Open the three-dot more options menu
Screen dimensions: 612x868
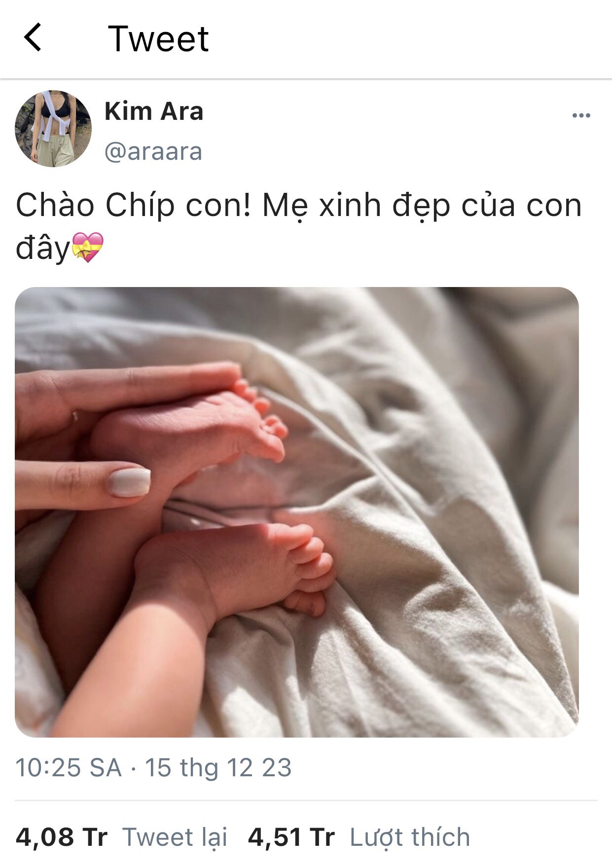581,115
